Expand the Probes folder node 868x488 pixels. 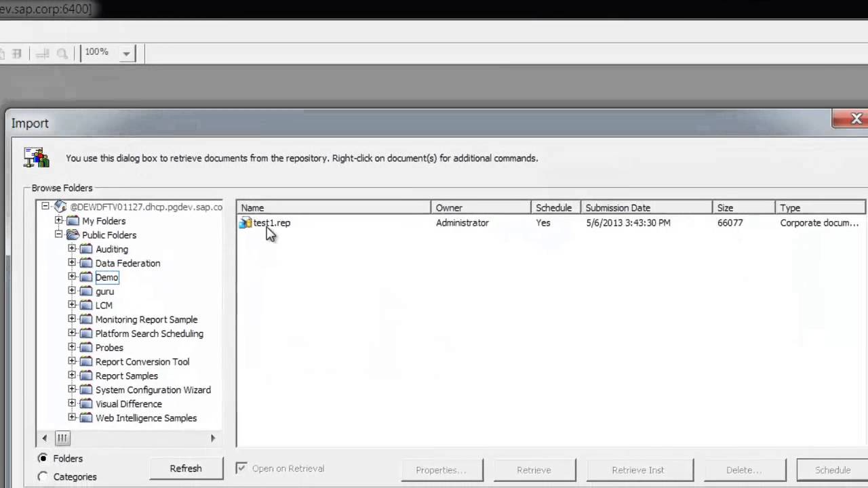pos(72,347)
